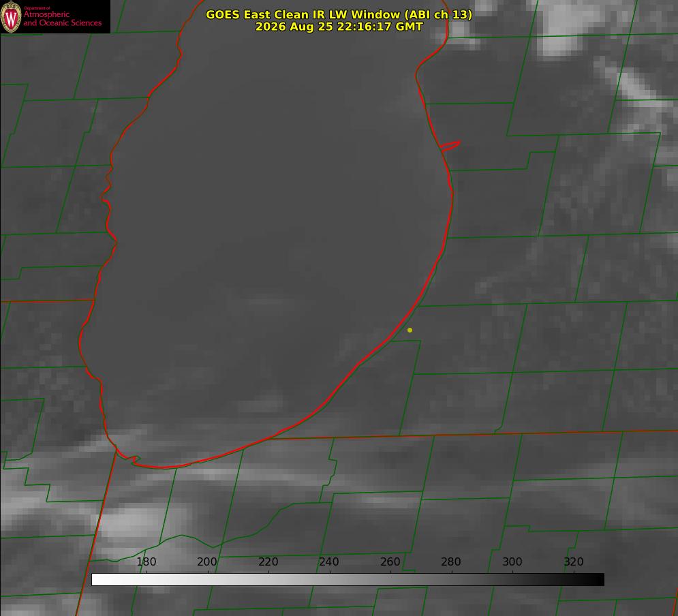Click the 200 label on the colorbar scale
Viewport: 678px width, 616px height.
(x=207, y=561)
